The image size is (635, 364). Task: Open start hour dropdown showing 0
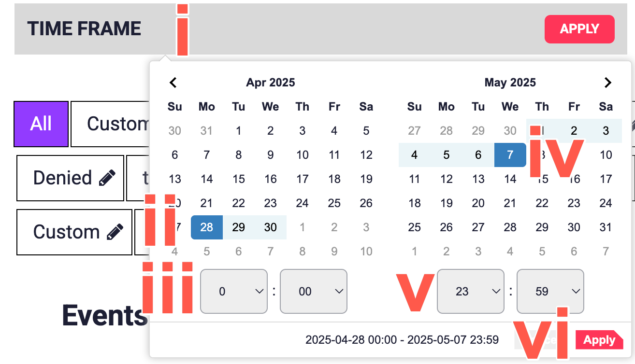(x=234, y=291)
